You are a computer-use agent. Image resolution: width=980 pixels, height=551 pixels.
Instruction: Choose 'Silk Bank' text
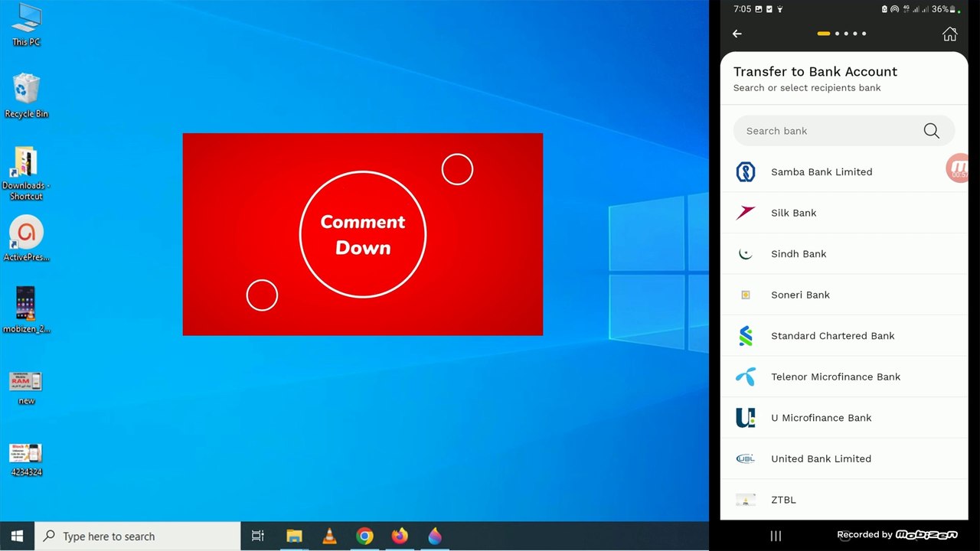pos(794,213)
